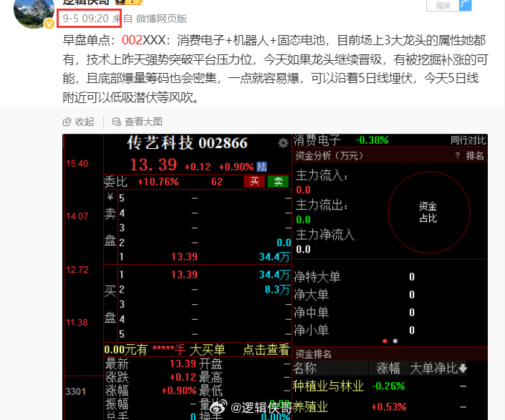Open the post timestamp 9-5 09:20

86,19
